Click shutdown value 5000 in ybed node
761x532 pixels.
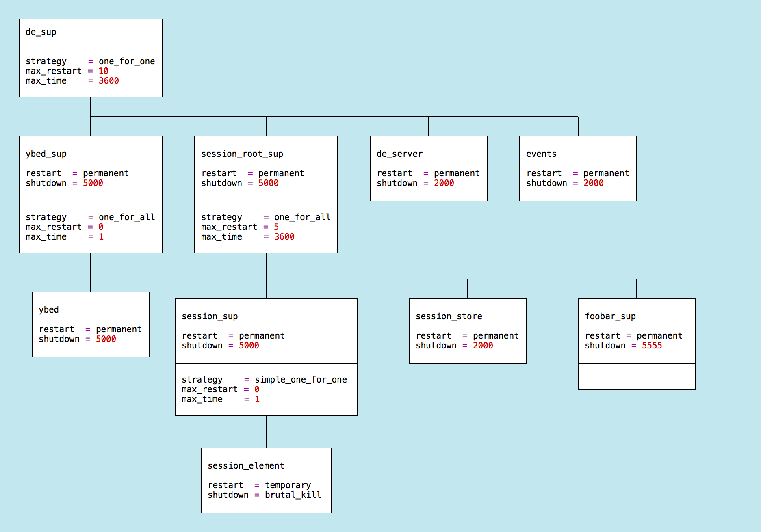coord(106,339)
